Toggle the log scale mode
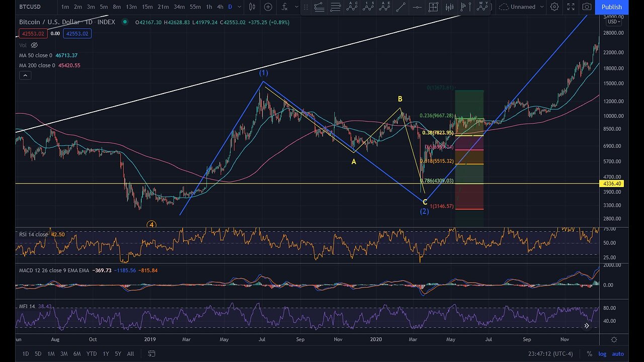The height and width of the screenshot is (362, 644). [x=602, y=354]
